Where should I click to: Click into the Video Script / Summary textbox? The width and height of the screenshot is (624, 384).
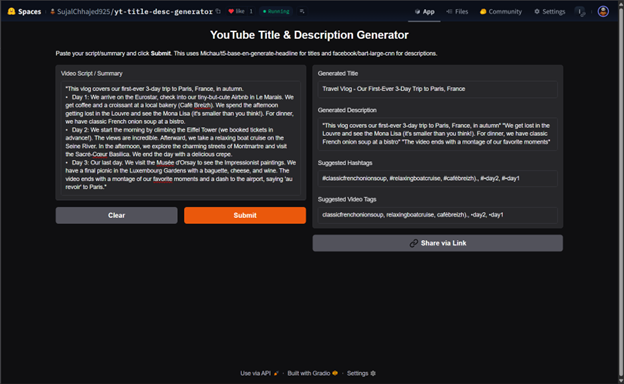pos(181,138)
